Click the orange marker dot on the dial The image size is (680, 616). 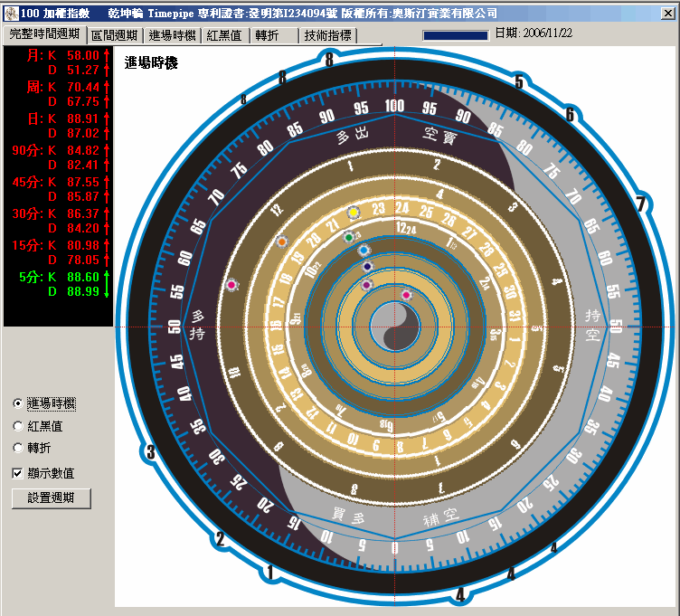pyautogui.click(x=282, y=242)
